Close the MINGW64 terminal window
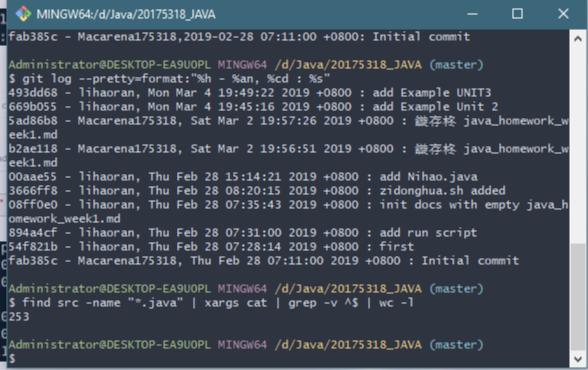Viewport: 588px width, 370px height. (563, 14)
